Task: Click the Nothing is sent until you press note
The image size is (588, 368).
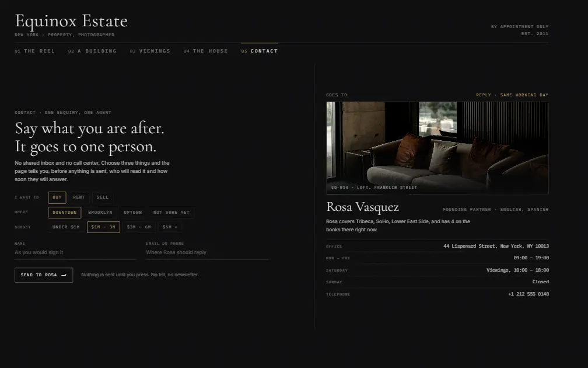Action: 140,275
